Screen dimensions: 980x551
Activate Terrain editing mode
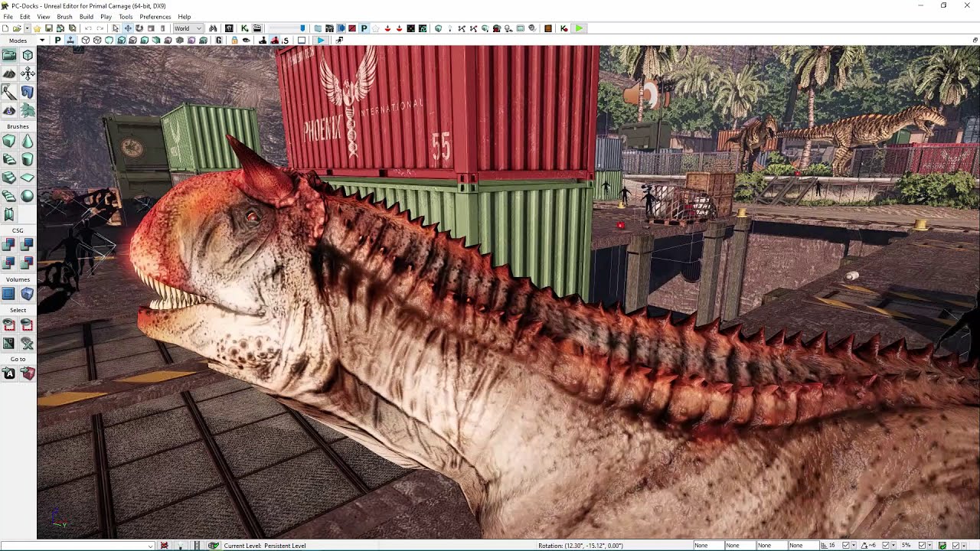[9, 73]
